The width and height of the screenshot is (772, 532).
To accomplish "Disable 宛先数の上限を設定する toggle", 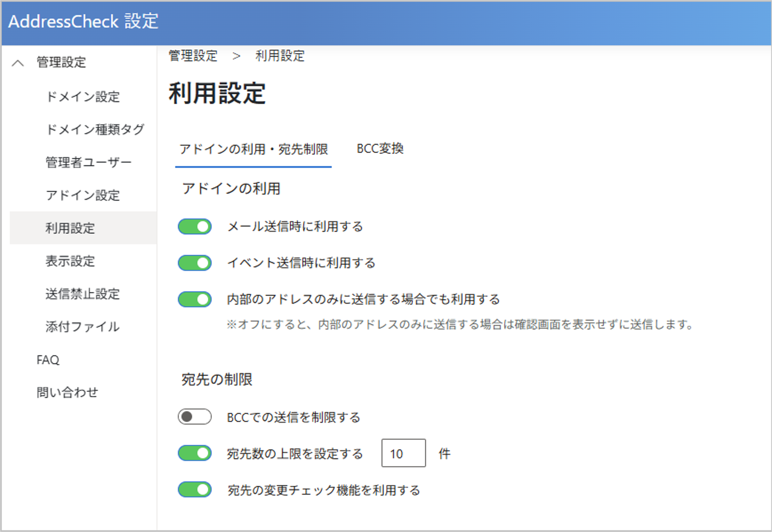I will (194, 453).
